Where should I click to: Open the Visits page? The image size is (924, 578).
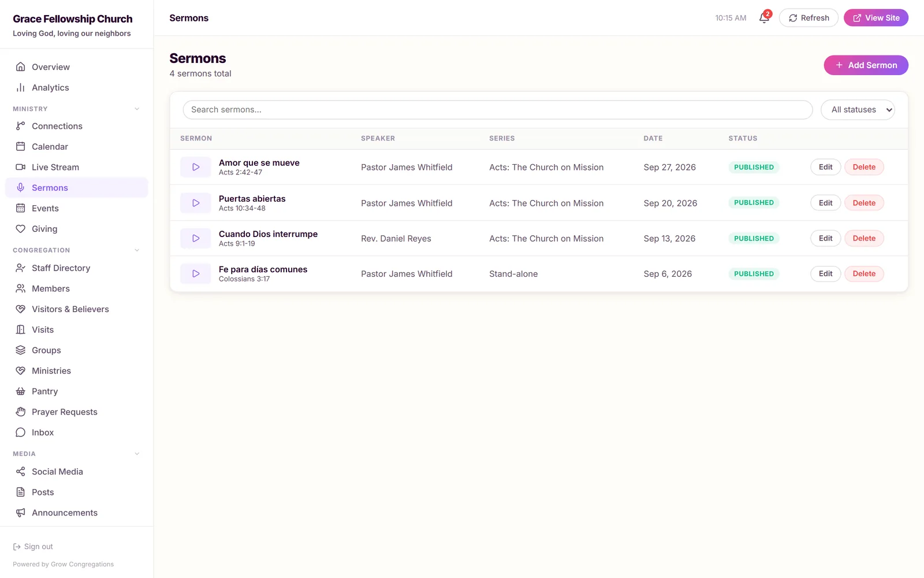coord(77,329)
